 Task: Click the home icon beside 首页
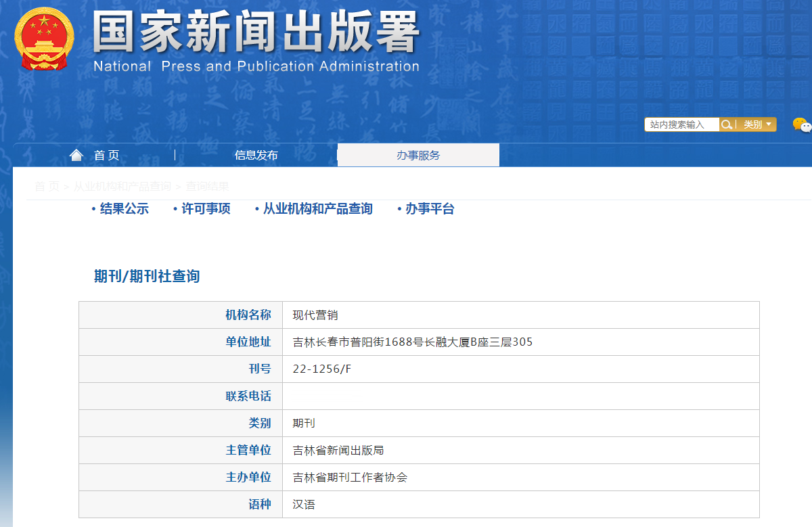(x=76, y=155)
